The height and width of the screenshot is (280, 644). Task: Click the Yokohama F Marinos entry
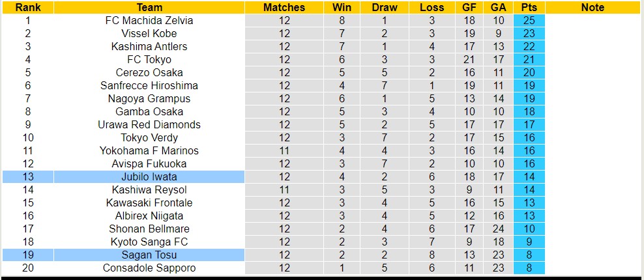pyautogui.click(x=149, y=150)
